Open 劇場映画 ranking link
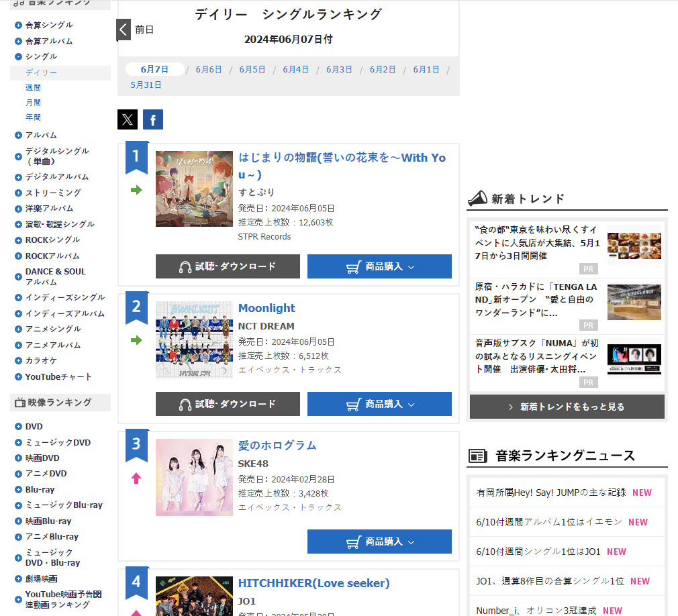The height and width of the screenshot is (616, 678). [41, 579]
